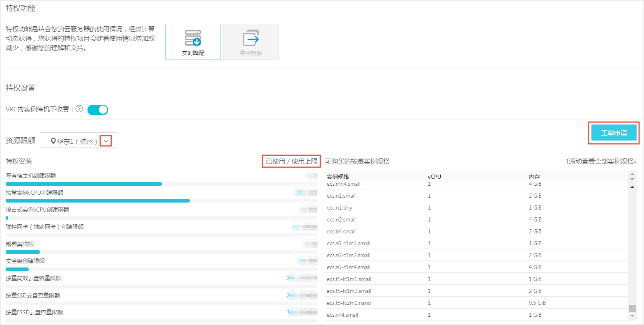This screenshot has height=325, width=644.
Task: Select the ecs.n1.tiny row
Action: 476,207
